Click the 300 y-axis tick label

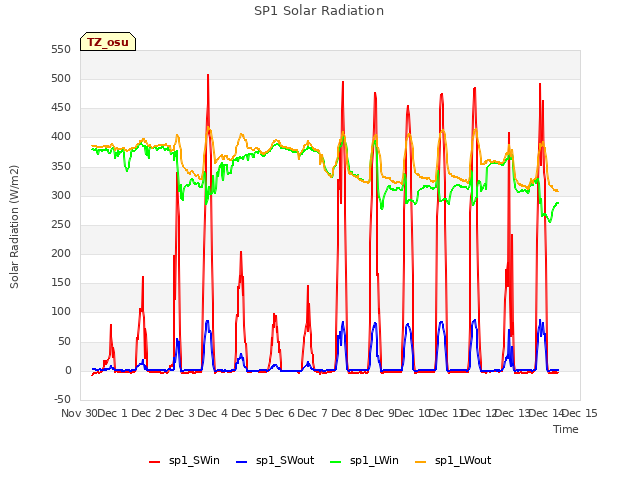click(x=61, y=195)
